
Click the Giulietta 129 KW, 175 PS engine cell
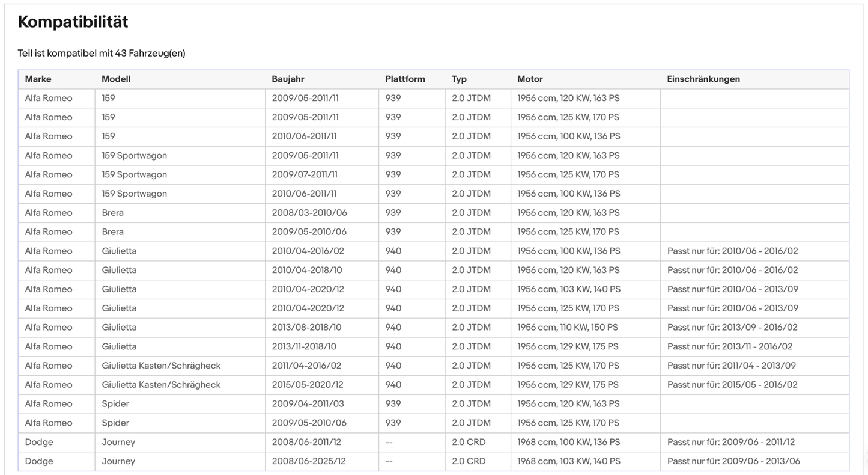(x=586, y=346)
